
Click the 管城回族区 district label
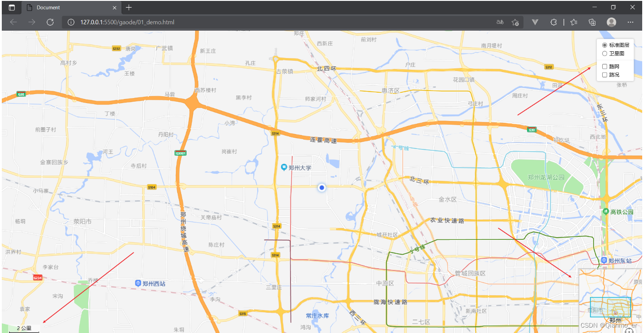coord(470,273)
